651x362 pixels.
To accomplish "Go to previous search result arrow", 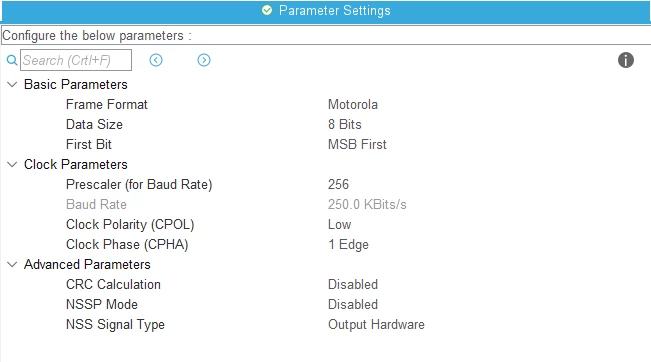I will [156, 60].
